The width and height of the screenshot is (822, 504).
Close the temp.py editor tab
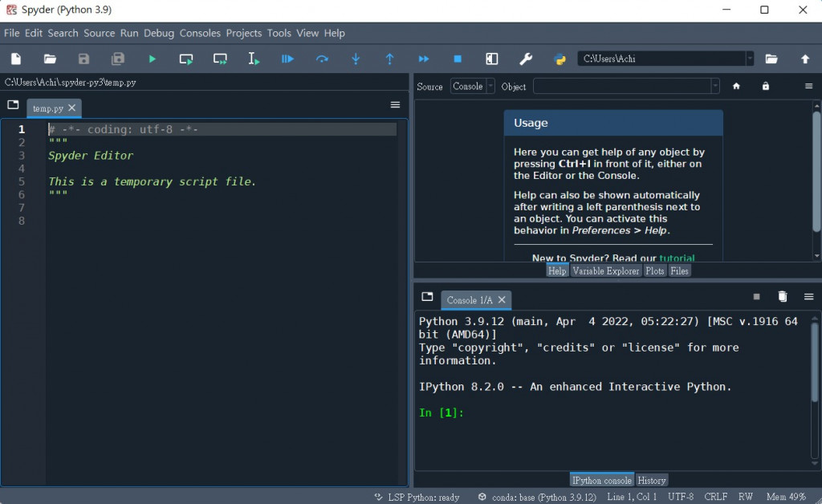tap(72, 108)
